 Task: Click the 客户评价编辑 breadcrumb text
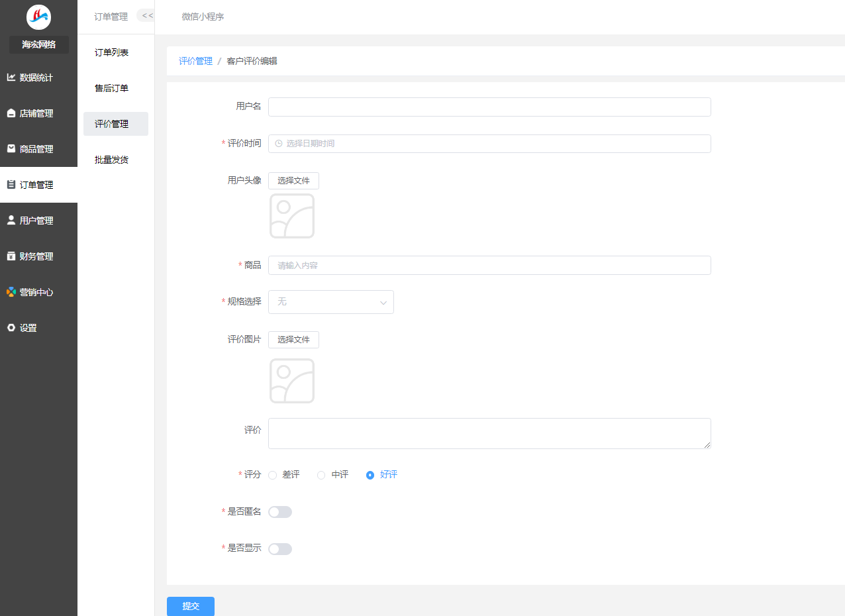252,61
